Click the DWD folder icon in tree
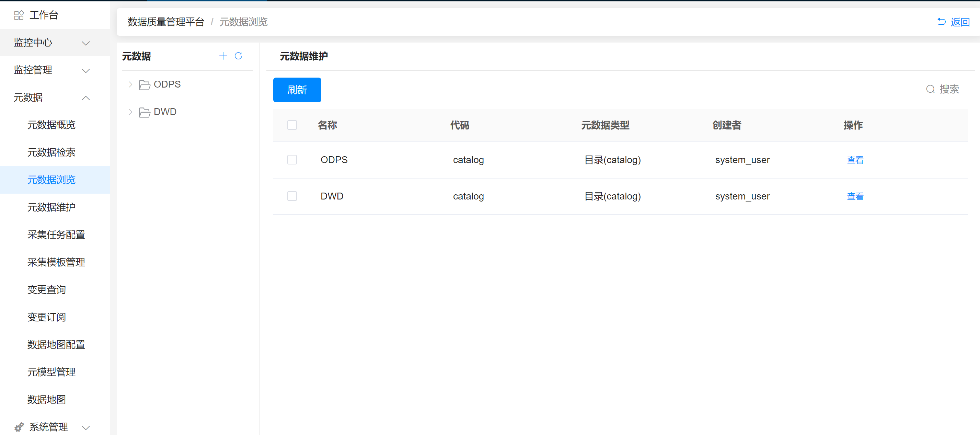This screenshot has width=980, height=435. pyautogui.click(x=145, y=112)
